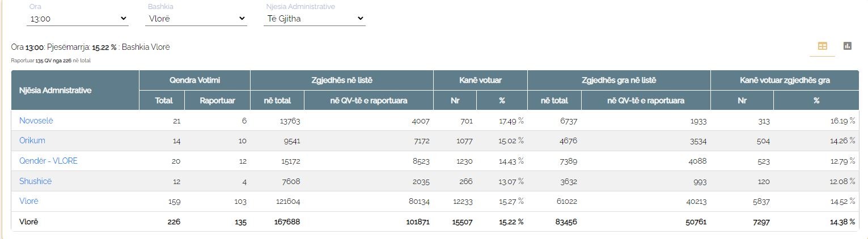Click the Raportuar sub-header
This screenshot has width=868, height=239.
click(x=217, y=100)
